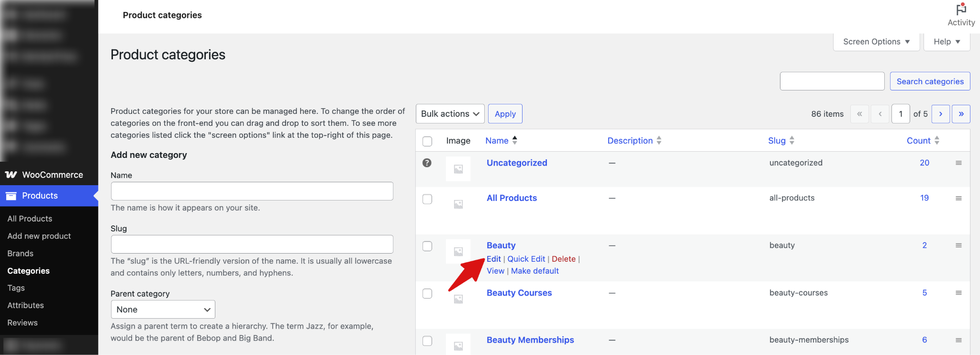The width and height of the screenshot is (980, 355).
Task: Check the Beauty Courses row checkbox
Action: point(427,293)
